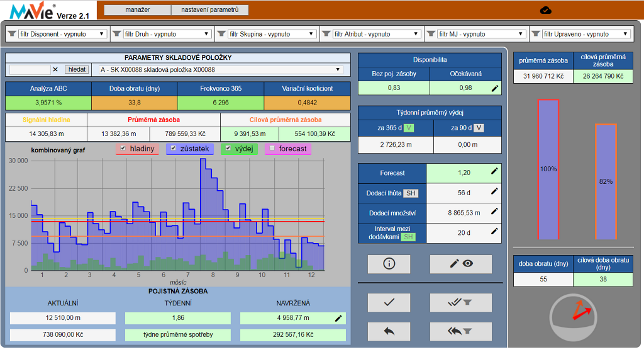Edit Navržená pojistná zásoba pencil icon
Image resolution: width=644 pixels, height=352 pixels.
(338, 318)
